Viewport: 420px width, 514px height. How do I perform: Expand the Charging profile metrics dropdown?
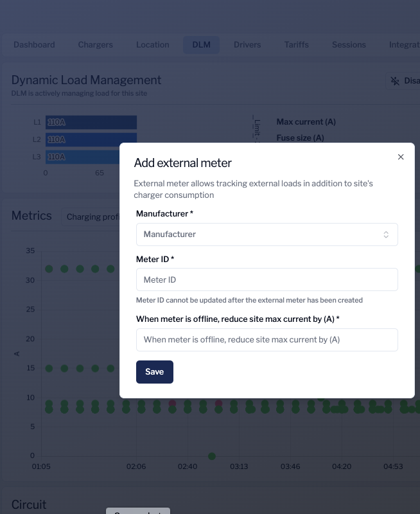pos(92,217)
